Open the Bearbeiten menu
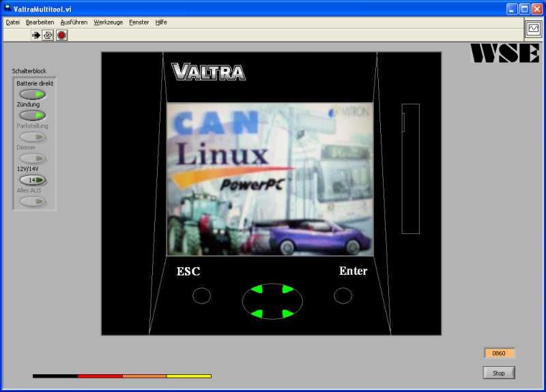 coord(40,22)
